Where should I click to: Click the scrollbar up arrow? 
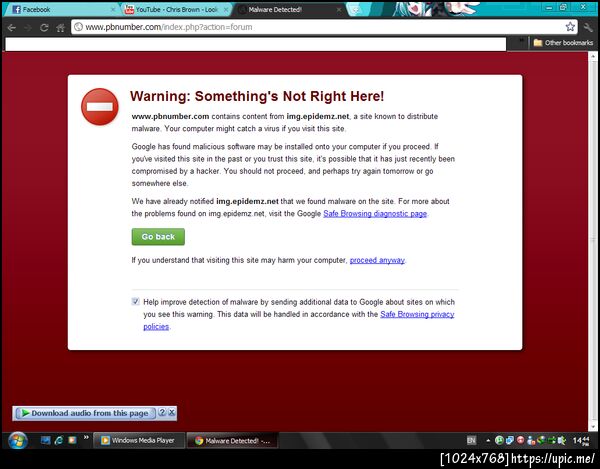593,57
